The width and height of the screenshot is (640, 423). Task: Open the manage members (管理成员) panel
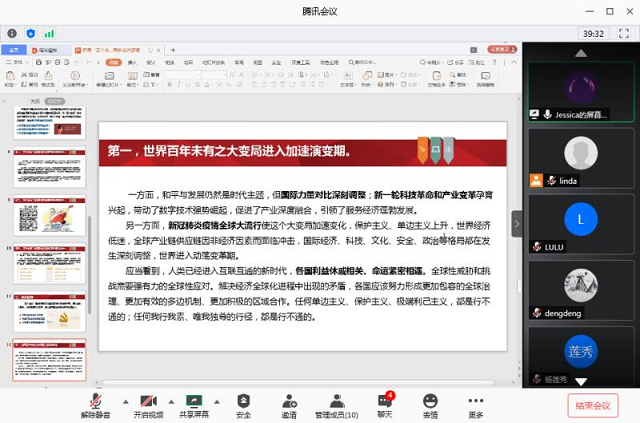pyautogui.click(x=336, y=400)
